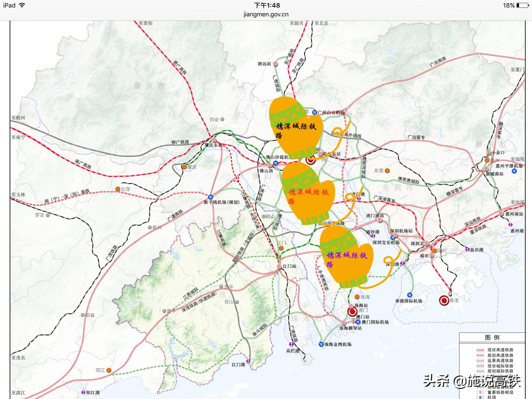
Task: Tap the 珠海横琴站 station marker
Action: pos(343,323)
